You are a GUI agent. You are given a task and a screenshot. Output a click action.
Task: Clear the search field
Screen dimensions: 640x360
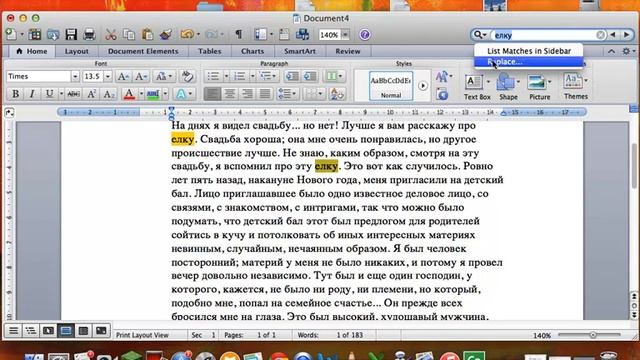tap(600, 35)
